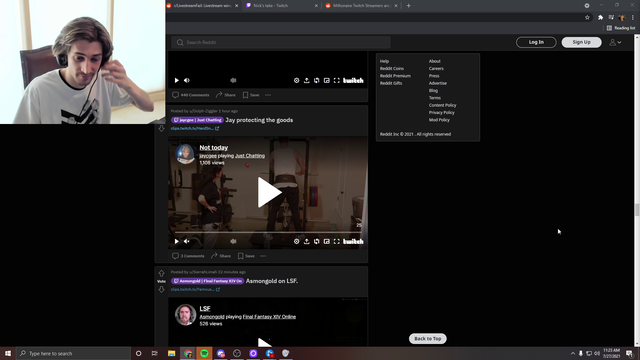Open Chrome extensions puzzle icon
640x360 pixels.
(x=600, y=18)
